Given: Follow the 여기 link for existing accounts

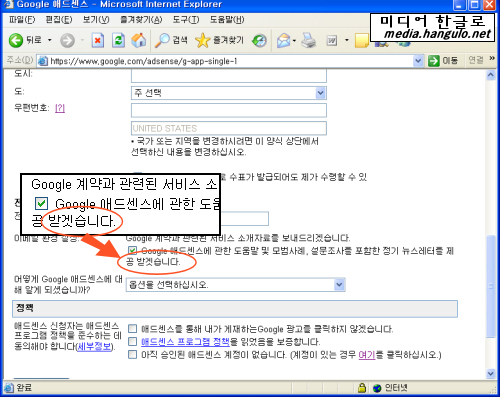Looking at the screenshot, I should [x=367, y=355].
